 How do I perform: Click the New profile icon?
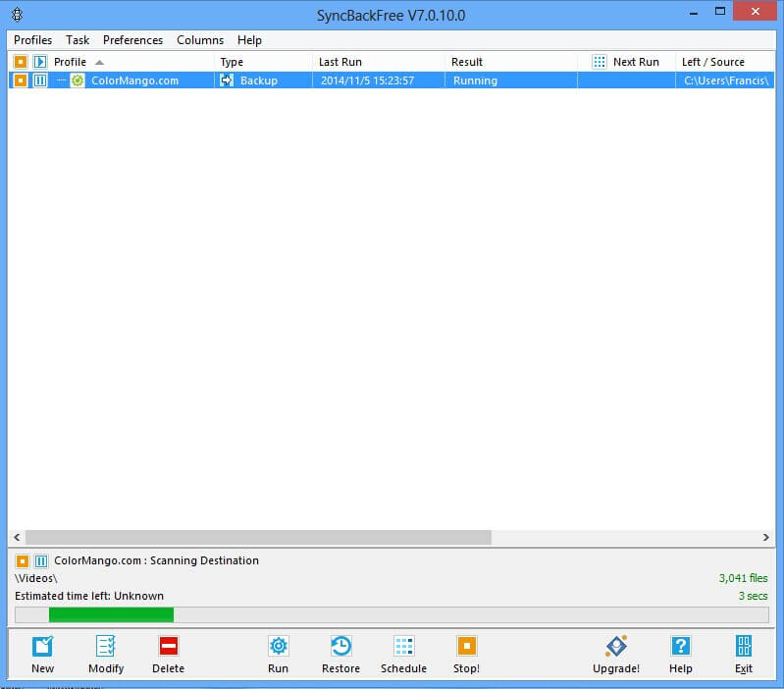coord(42,647)
